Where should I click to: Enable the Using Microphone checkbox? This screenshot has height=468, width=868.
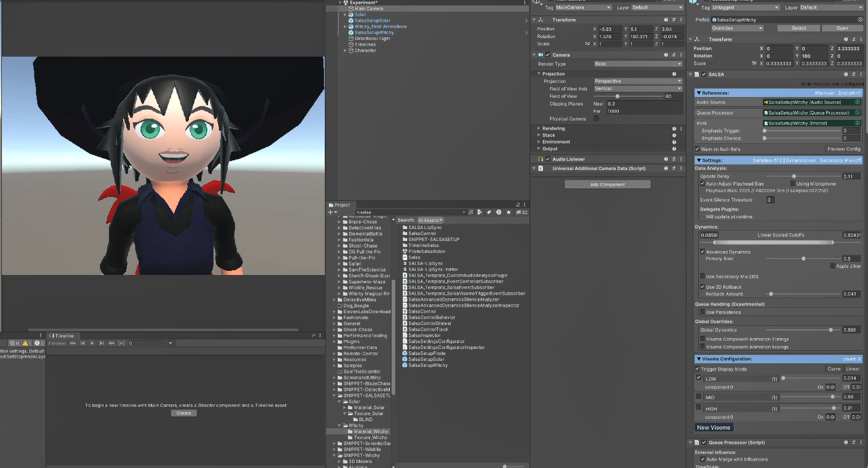793,184
